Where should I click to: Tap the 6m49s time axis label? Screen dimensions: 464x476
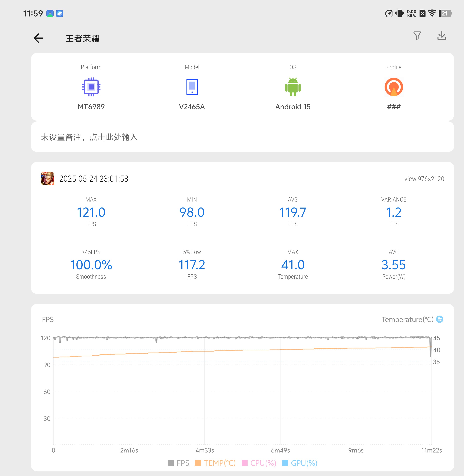pos(281,450)
